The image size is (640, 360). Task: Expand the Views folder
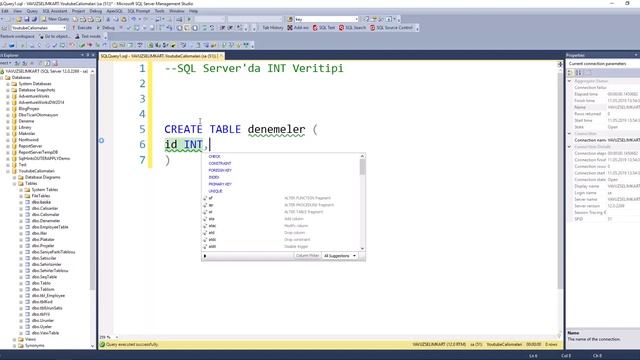pos(14,339)
